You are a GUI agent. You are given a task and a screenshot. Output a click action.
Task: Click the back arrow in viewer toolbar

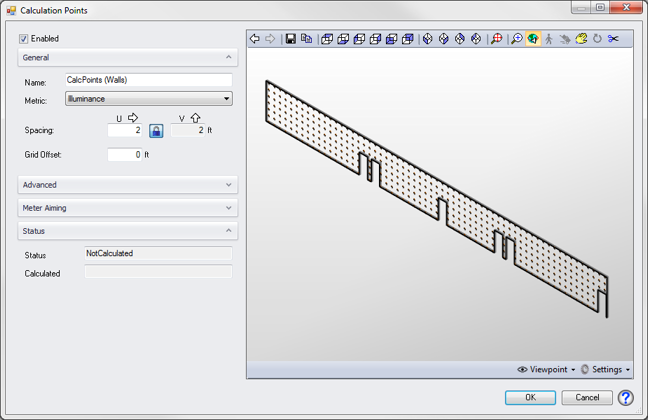(255, 39)
